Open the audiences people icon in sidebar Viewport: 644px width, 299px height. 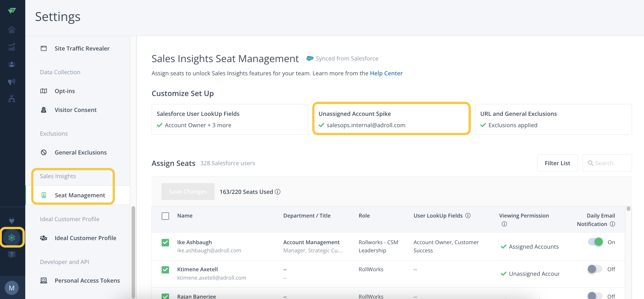click(x=12, y=64)
